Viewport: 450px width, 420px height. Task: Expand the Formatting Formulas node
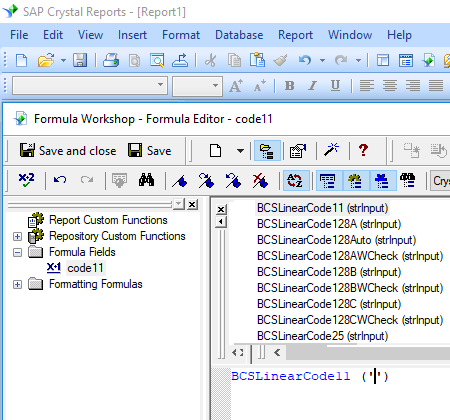click(17, 284)
